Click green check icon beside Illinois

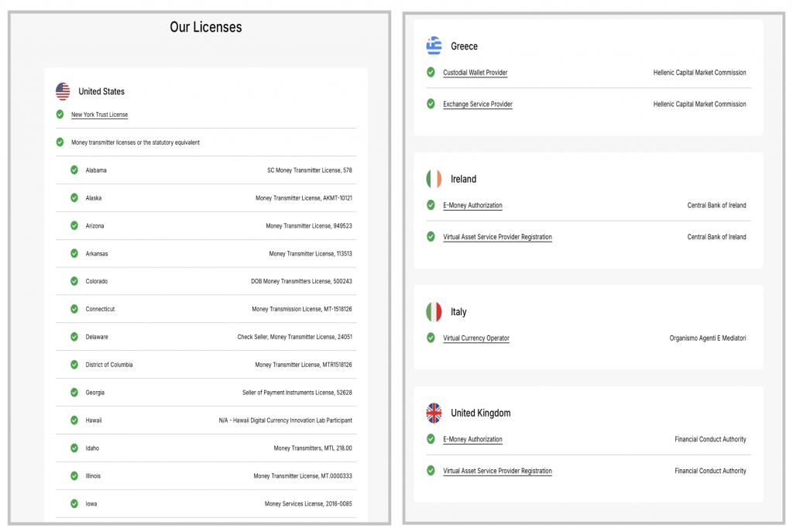coord(74,476)
